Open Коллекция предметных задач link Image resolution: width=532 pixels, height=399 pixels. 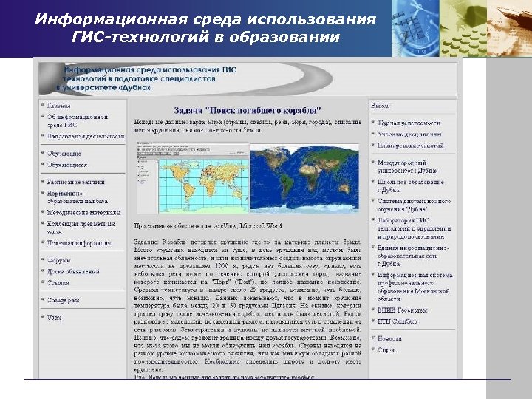point(81,228)
